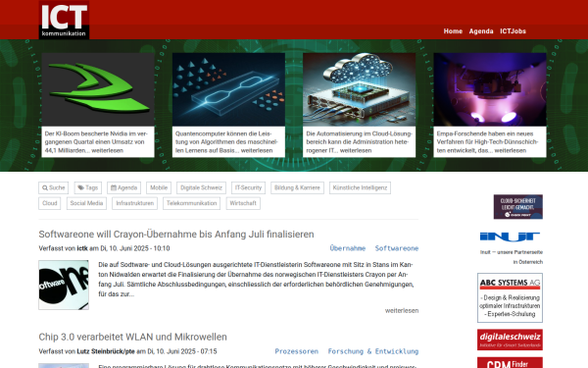Open the Cloud-Sicherheit banner ad
Viewport: 588px width, 368px height.
[517, 207]
